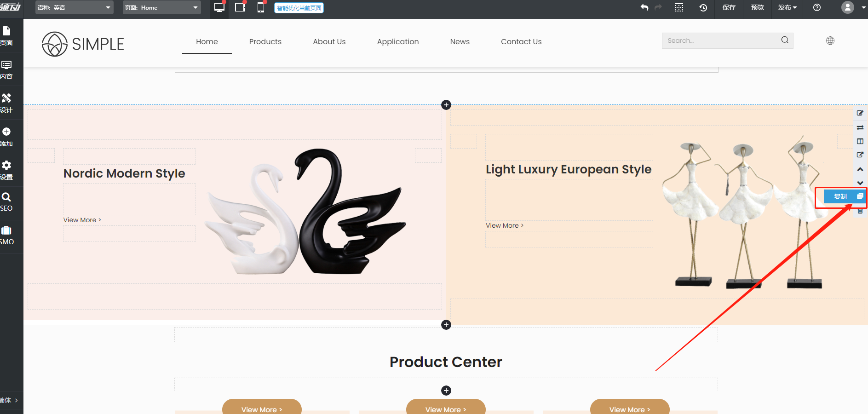This screenshot has height=414, width=868.
Task: Open the Products navigation tab
Action: click(x=265, y=42)
